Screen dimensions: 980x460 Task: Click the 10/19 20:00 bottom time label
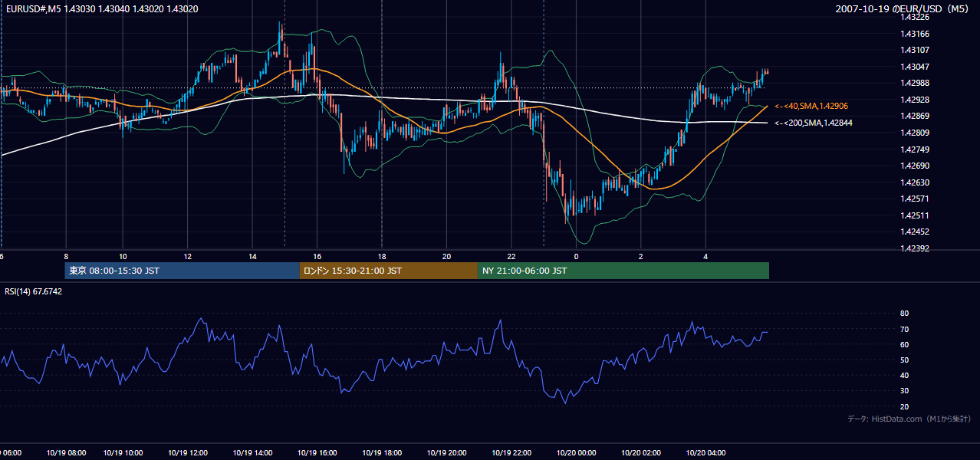click(447, 453)
